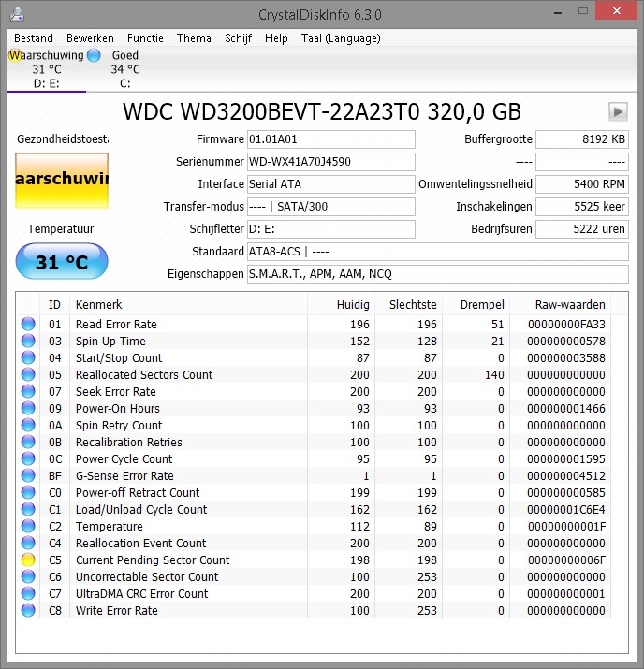
Task: Click the status icon for Spin Retry Count
Action: [x=28, y=425]
